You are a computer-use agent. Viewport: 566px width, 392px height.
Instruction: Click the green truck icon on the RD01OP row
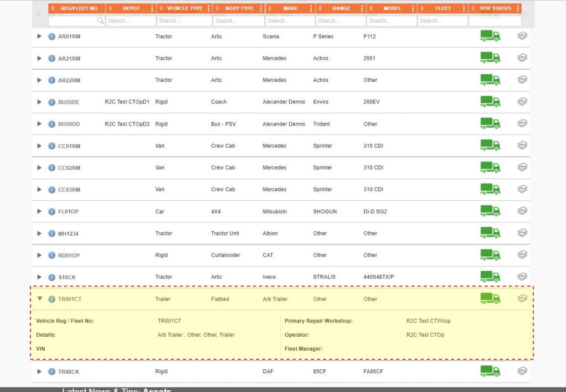pyautogui.click(x=490, y=255)
